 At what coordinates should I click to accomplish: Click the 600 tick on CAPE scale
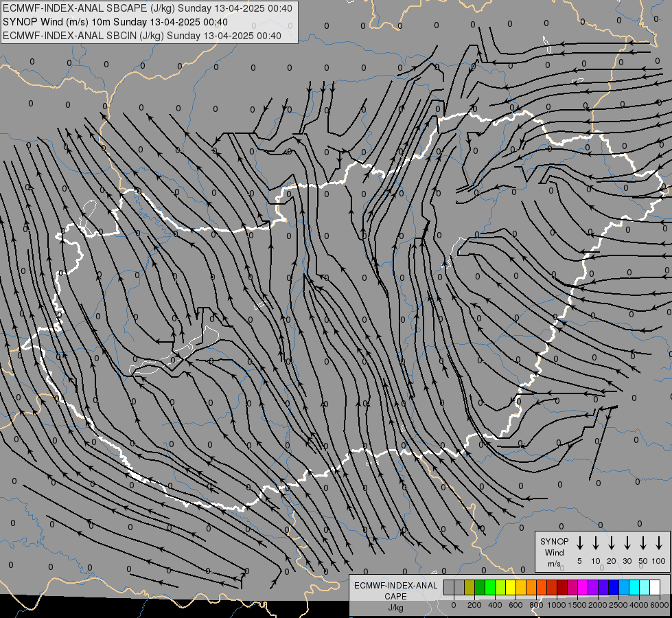515,605
